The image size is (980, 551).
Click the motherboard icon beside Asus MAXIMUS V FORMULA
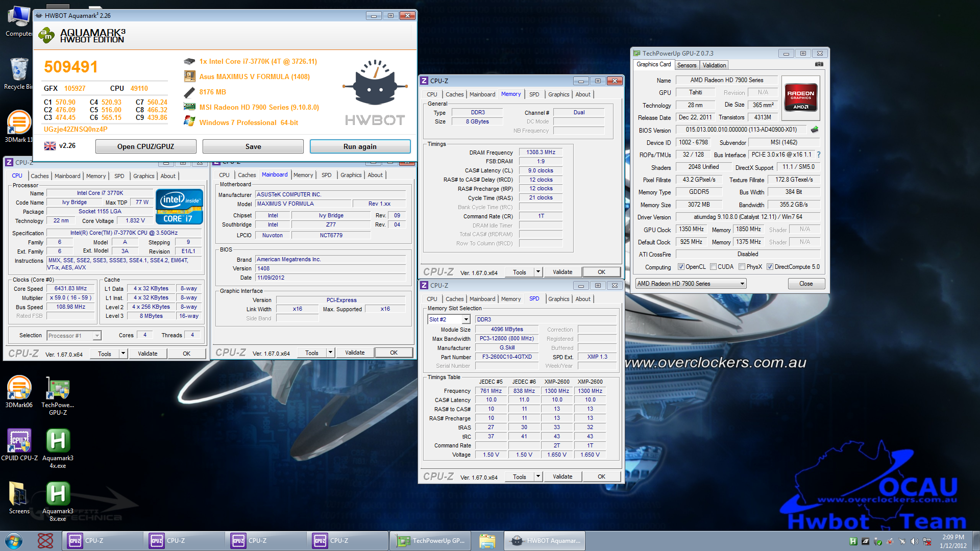189,77
